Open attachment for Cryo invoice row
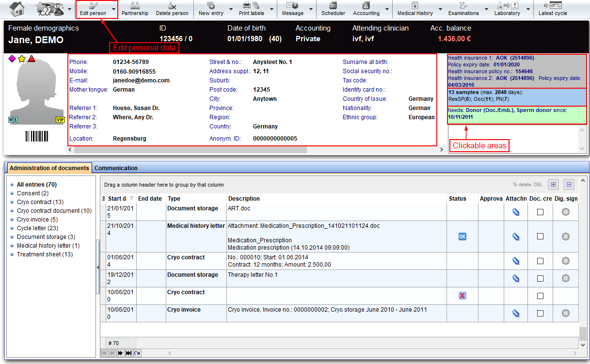 516,314
